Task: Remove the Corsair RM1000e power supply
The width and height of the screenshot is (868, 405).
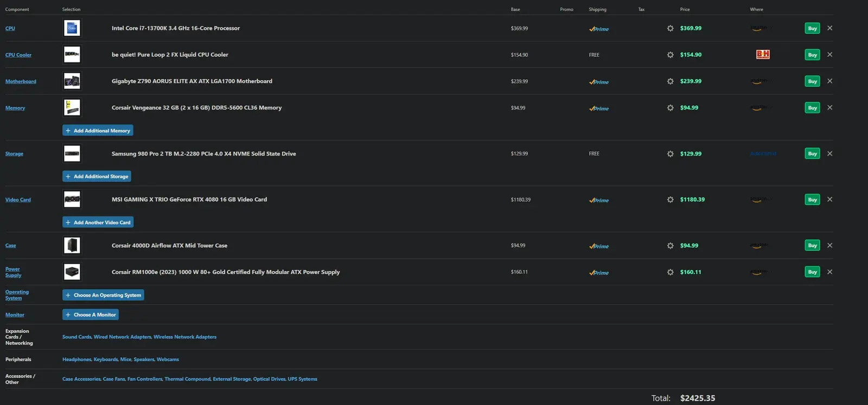Action: point(829,272)
